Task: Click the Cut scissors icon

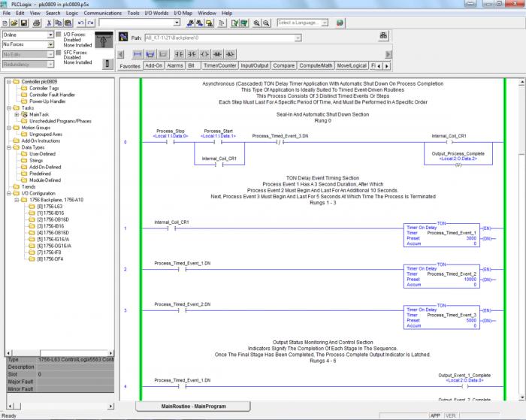Action: 48,23
